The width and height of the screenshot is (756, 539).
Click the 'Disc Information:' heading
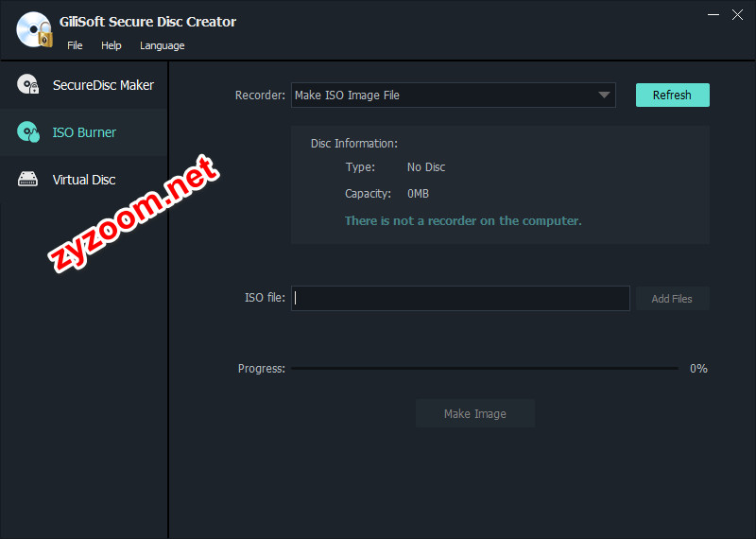click(x=354, y=144)
